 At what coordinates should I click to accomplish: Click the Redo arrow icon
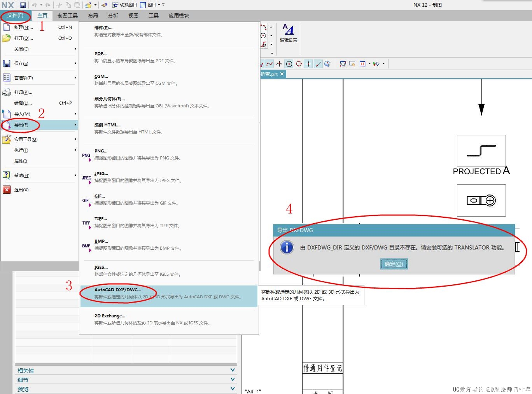click(48, 5)
